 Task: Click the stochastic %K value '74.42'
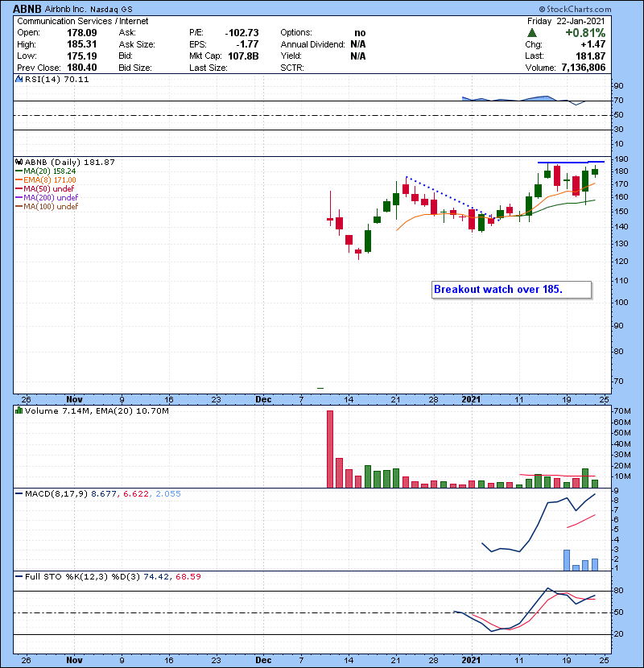point(155,576)
